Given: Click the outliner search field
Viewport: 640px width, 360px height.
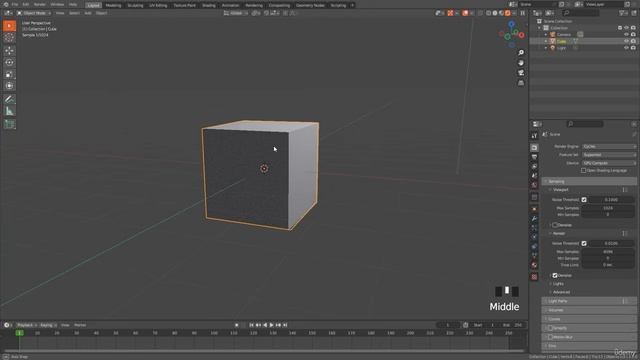Looking at the screenshot, I should tap(580, 13).
